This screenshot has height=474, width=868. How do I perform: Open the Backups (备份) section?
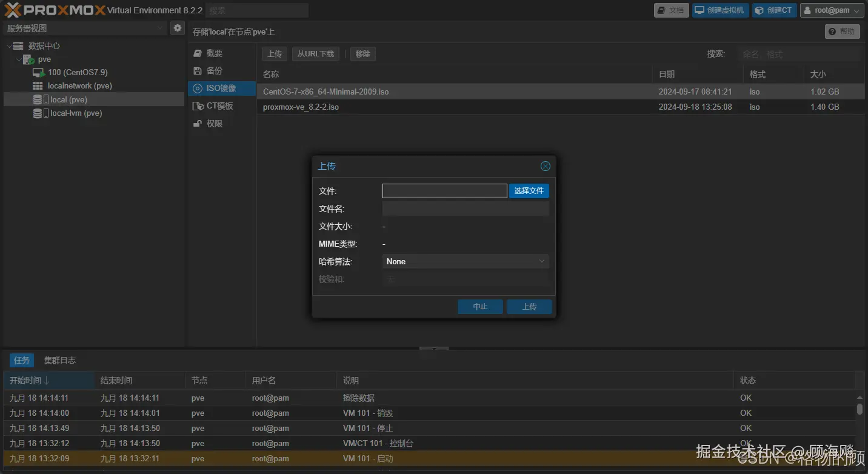pos(221,71)
